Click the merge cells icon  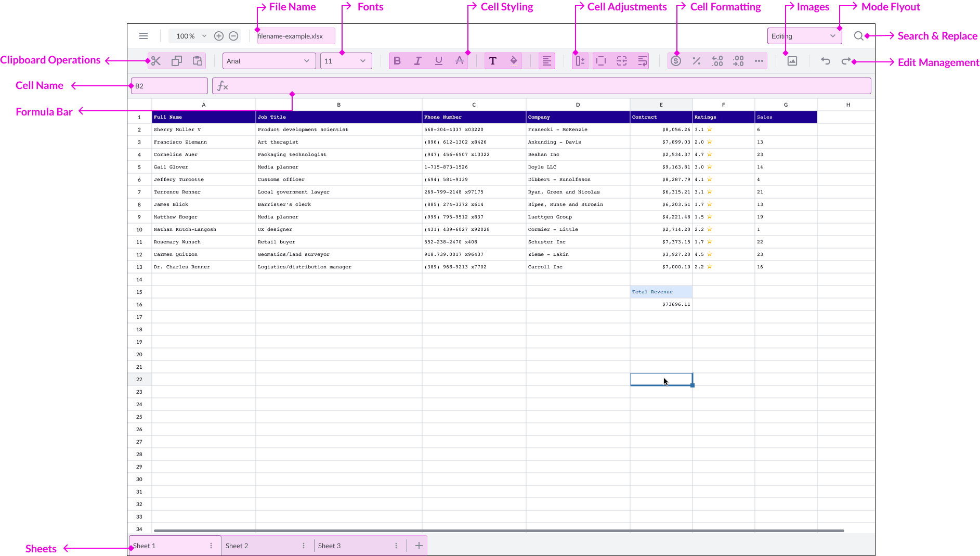tap(621, 61)
